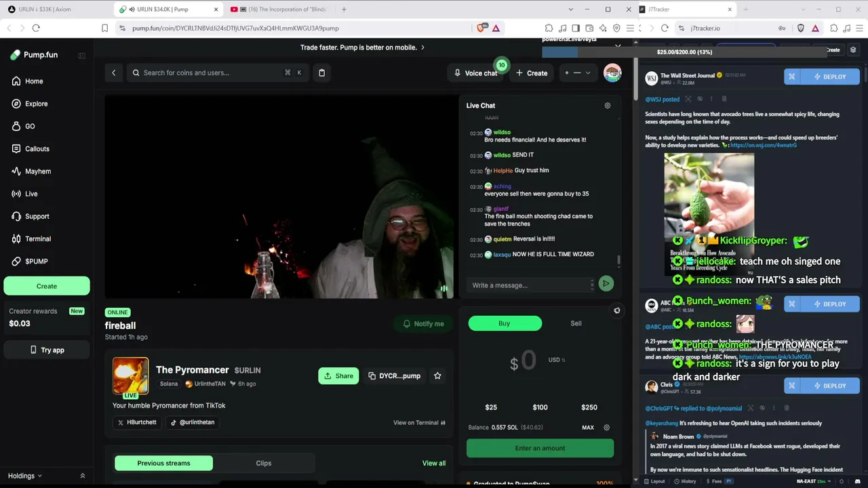Viewport: 868px width, 488px height.
Task: Open the Pump.fun browser hamburger menu
Action: (631, 28)
